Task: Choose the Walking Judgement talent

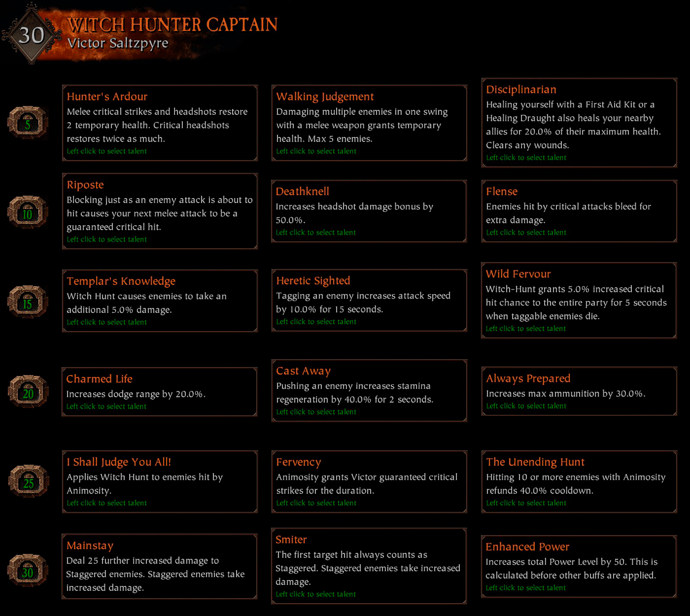Action: [369, 123]
